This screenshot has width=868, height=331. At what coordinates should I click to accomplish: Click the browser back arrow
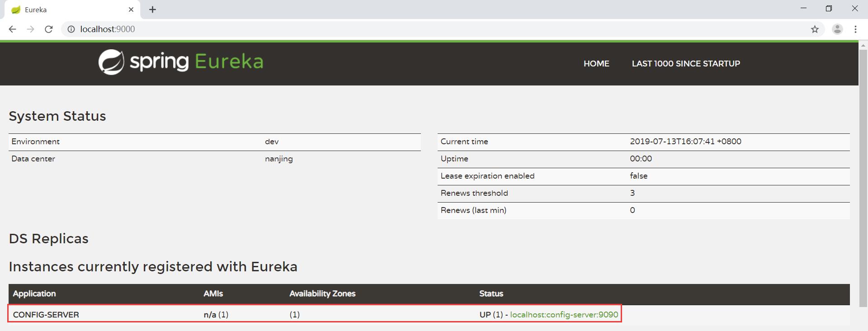coord(12,29)
